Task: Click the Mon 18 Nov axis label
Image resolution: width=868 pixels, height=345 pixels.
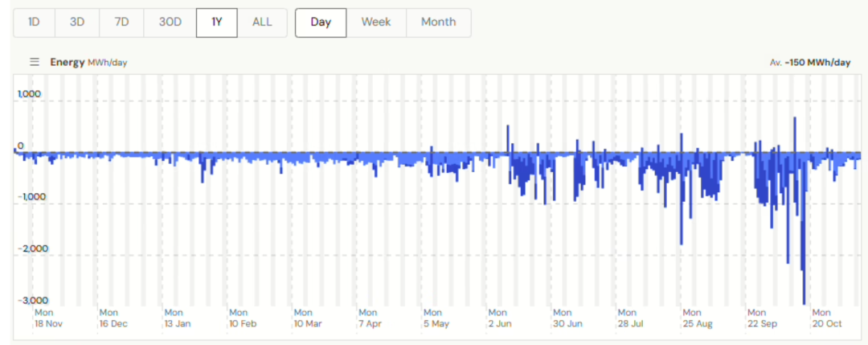Action: point(47,318)
